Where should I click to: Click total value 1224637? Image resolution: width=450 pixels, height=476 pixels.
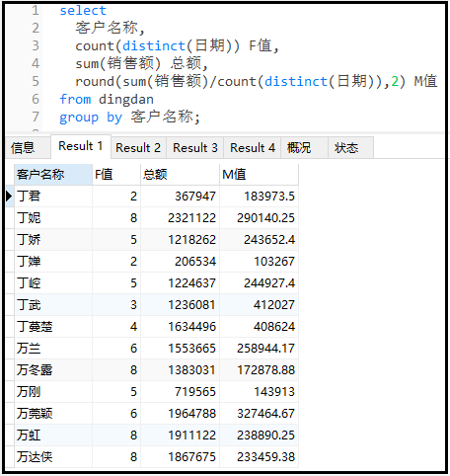click(180, 283)
